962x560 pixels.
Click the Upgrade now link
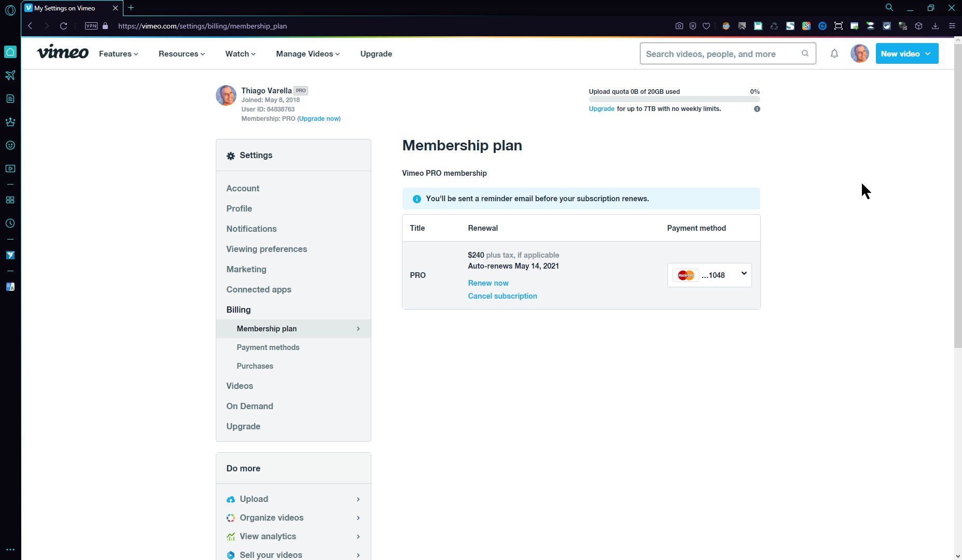point(319,119)
